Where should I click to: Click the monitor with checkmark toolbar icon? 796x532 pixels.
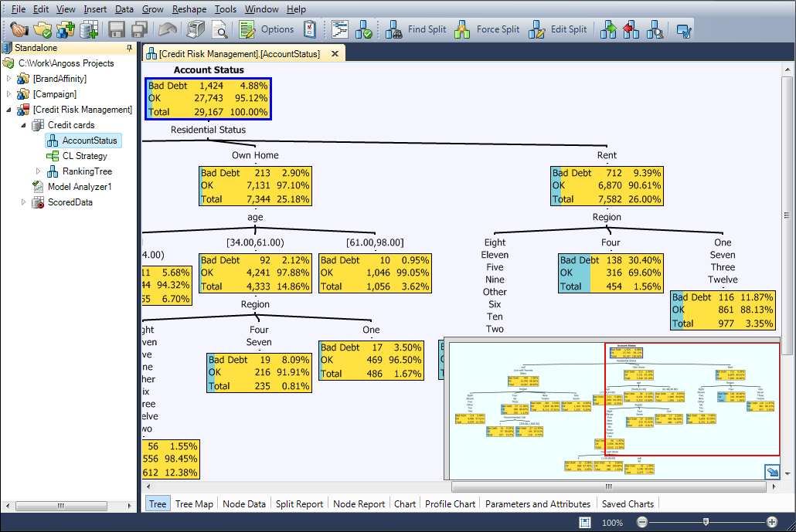coord(684,31)
